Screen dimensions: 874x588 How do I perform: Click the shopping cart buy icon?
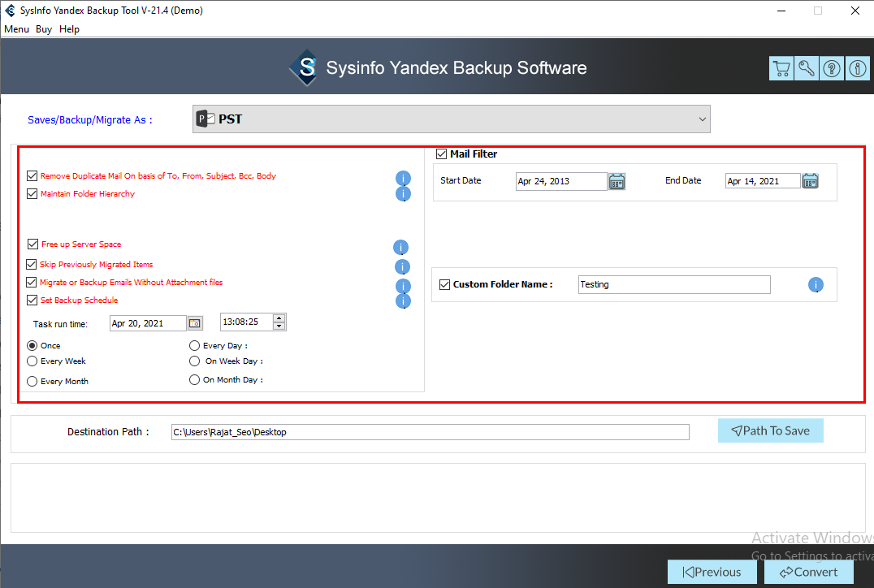pyautogui.click(x=781, y=69)
